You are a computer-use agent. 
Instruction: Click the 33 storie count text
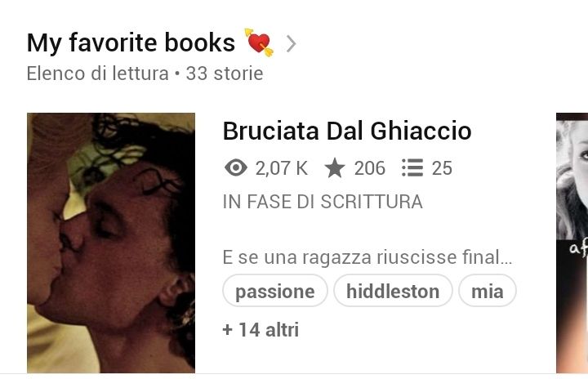click(x=225, y=74)
